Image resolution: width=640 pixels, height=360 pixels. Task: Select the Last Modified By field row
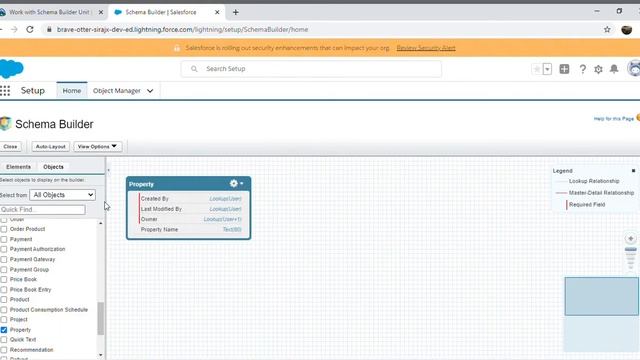pyautogui.click(x=191, y=209)
